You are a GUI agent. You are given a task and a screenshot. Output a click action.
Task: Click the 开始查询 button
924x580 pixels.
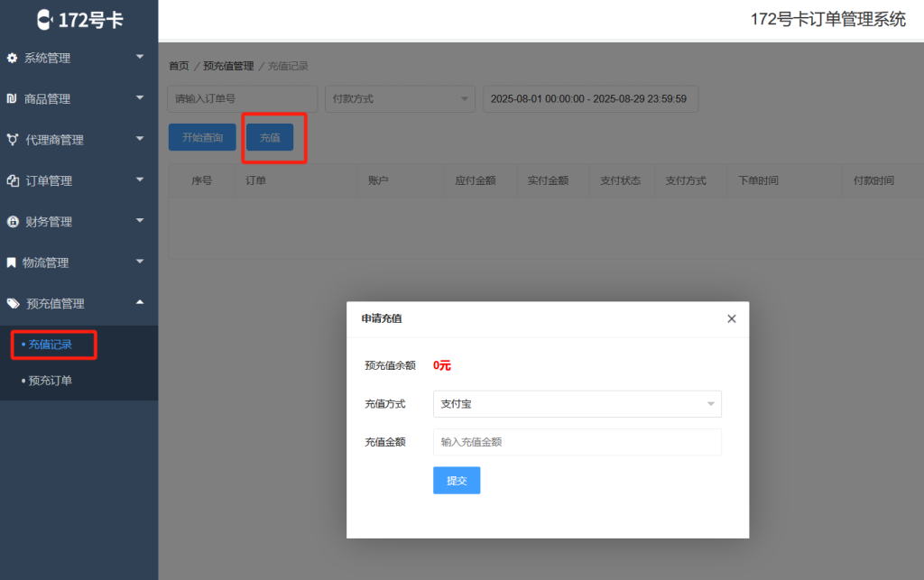202,137
